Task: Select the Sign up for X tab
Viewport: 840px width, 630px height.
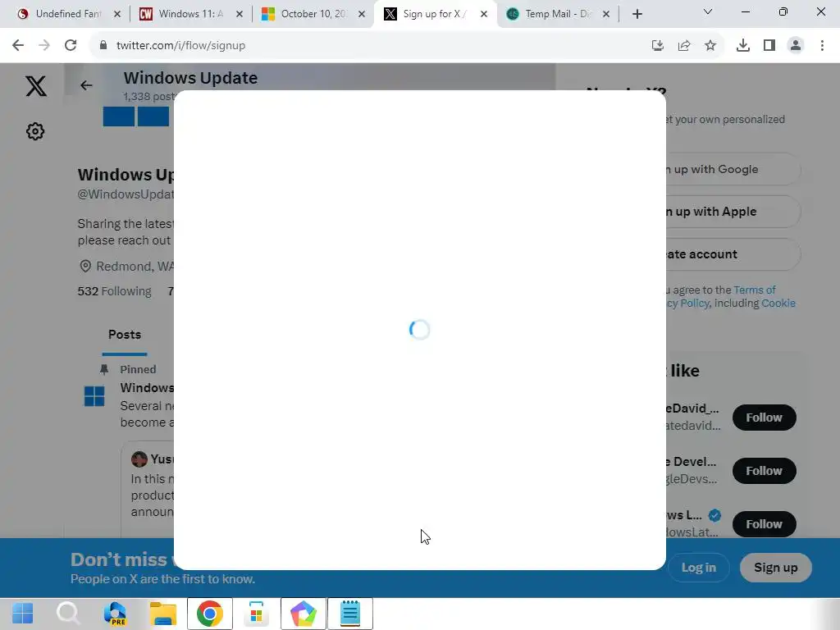Action: [x=435, y=14]
